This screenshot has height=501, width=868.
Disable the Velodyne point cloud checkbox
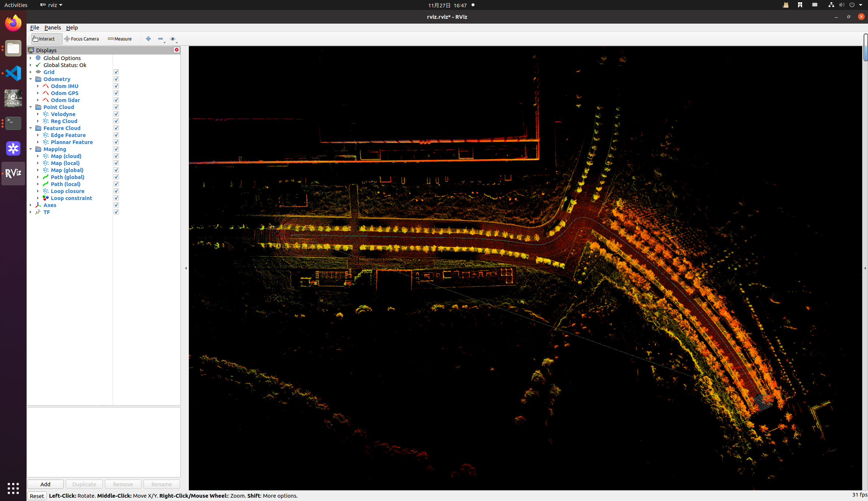pyautogui.click(x=116, y=114)
